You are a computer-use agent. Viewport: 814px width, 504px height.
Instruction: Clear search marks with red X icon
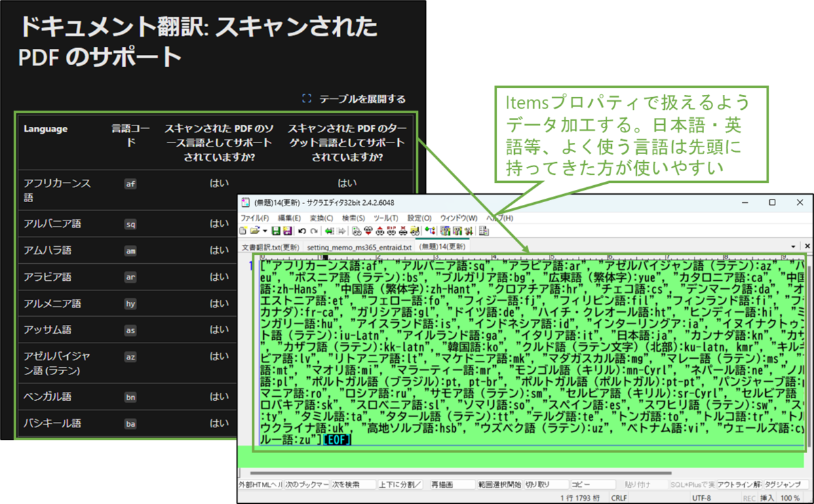pyautogui.click(x=403, y=231)
